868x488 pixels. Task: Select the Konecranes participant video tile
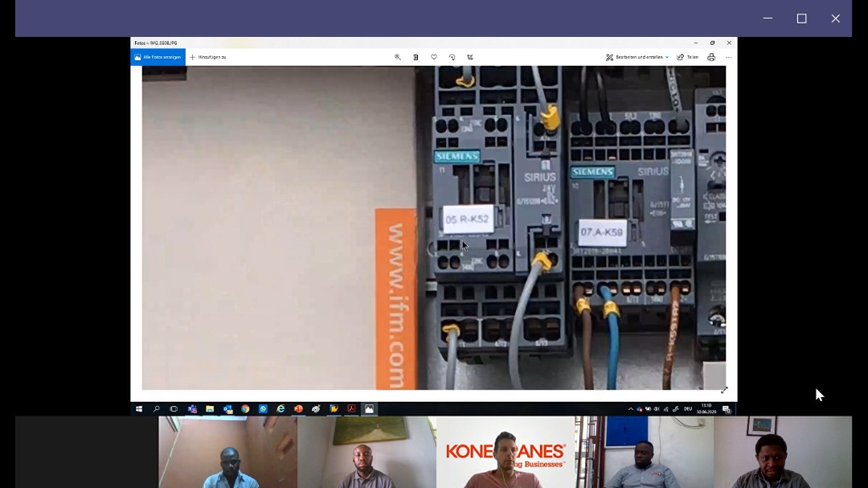(x=506, y=452)
